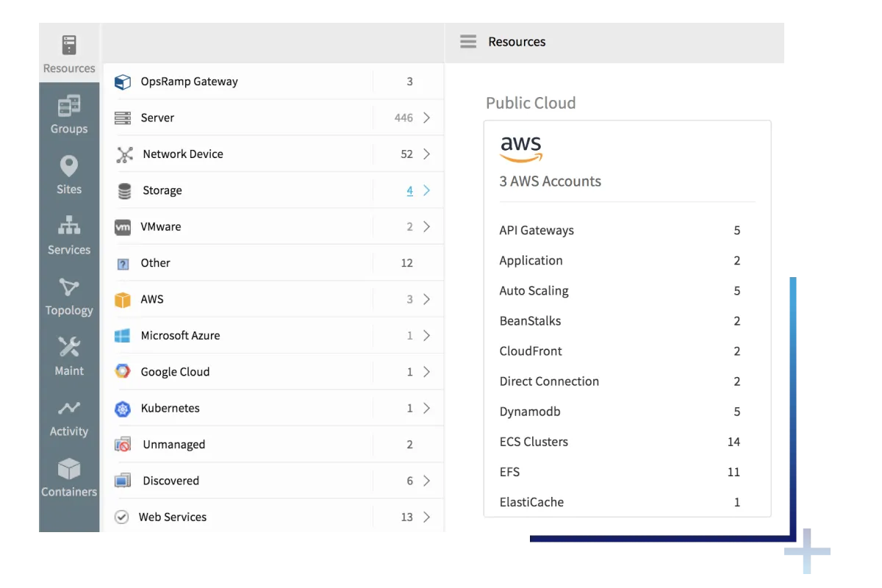This screenshot has width=882, height=588.
Task: Click the Web Services checkmark icon
Action: tap(122, 517)
